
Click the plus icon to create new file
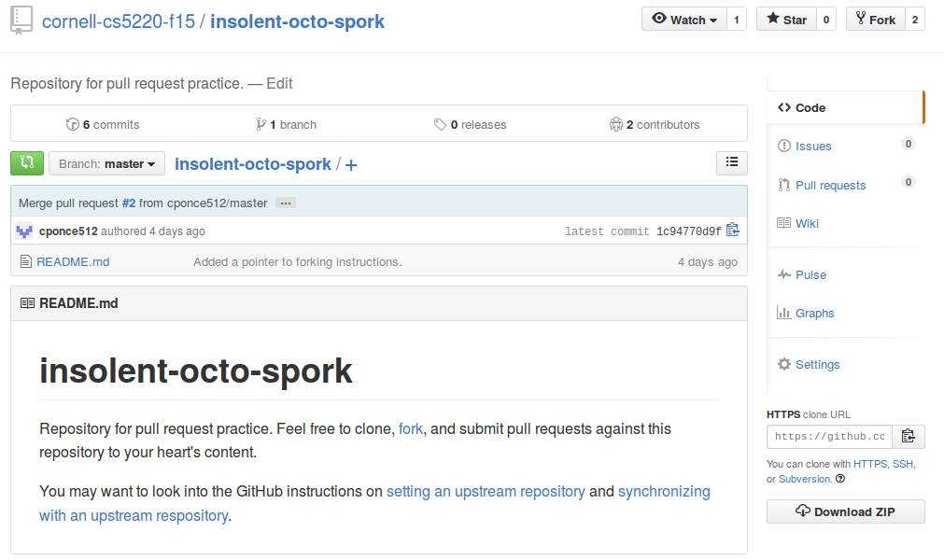pyautogui.click(x=351, y=165)
